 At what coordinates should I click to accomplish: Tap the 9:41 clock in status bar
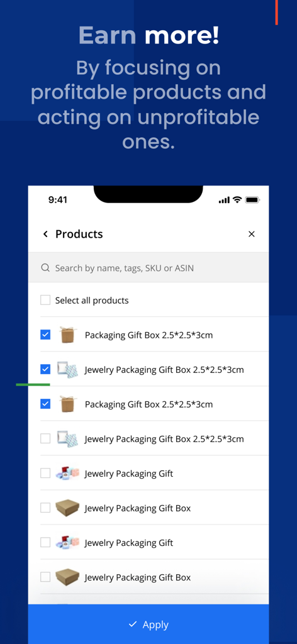point(57,200)
